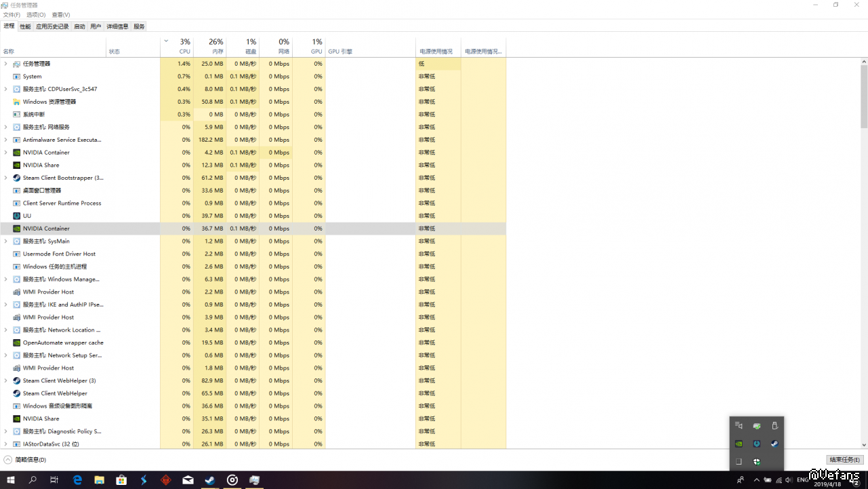Open Windows Security shield tray icon
Image resolution: width=868 pixels, height=489 pixels.
tap(757, 462)
